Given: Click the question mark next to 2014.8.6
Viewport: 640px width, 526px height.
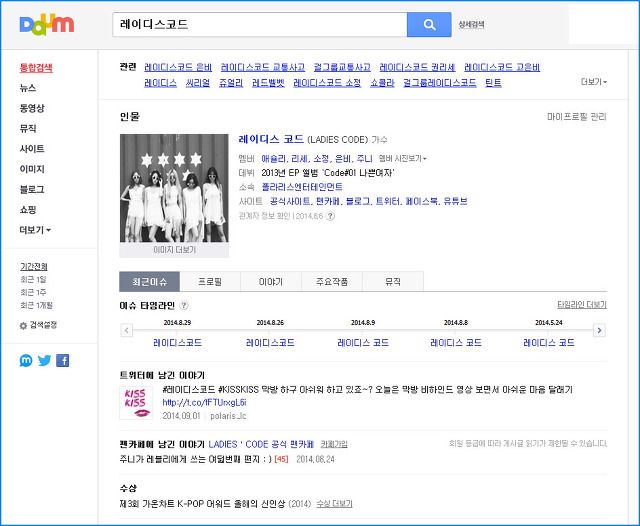Looking at the screenshot, I should coord(331,216).
